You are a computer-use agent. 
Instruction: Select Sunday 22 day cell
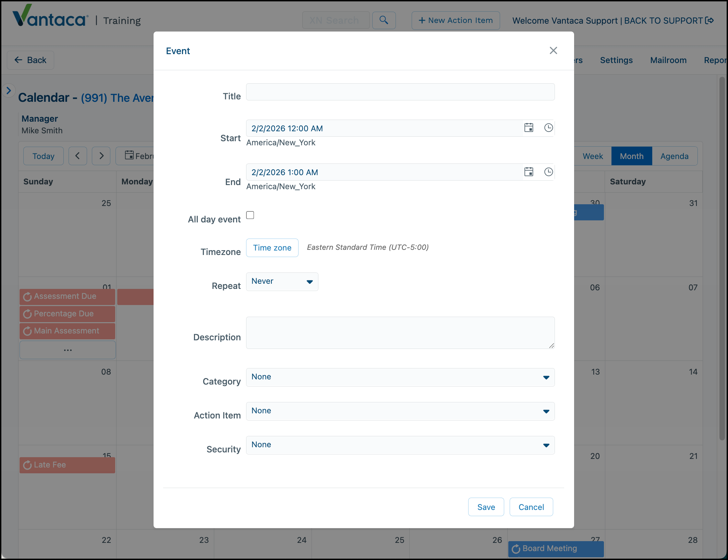[67, 544]
